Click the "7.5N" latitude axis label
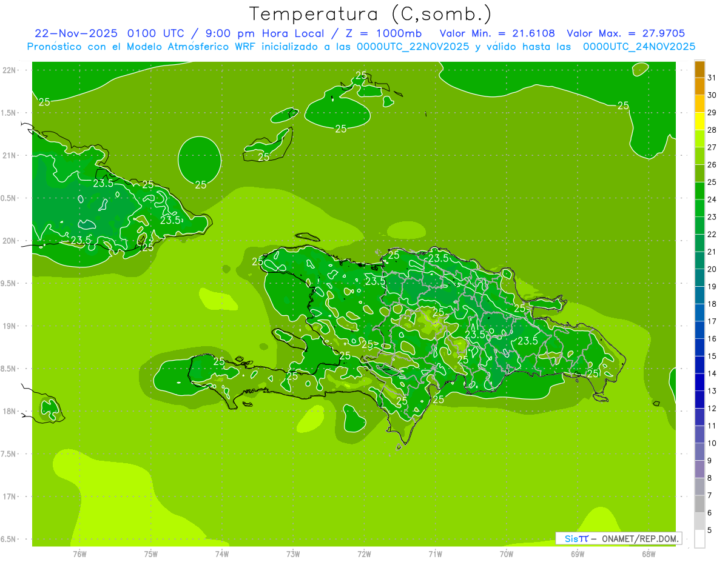Image resolution: width=728 pixels, height=562 pixels. [x=9, y=454]
